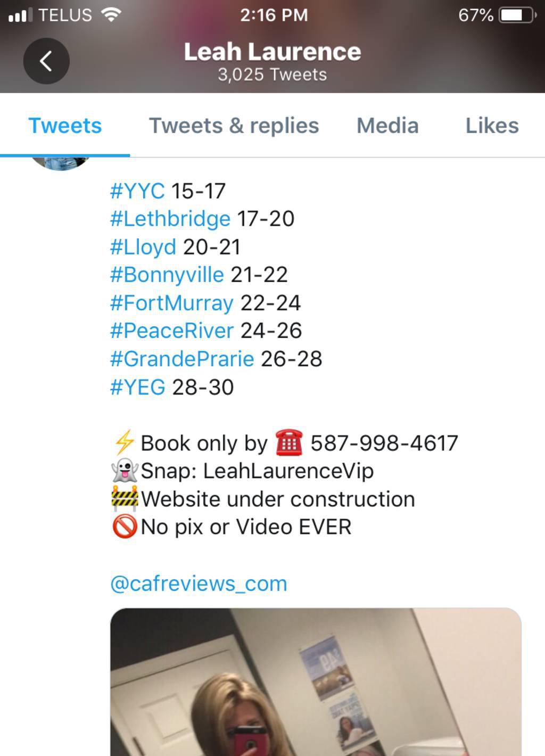Open the @cafreviews_com mention

pos(199,584)
